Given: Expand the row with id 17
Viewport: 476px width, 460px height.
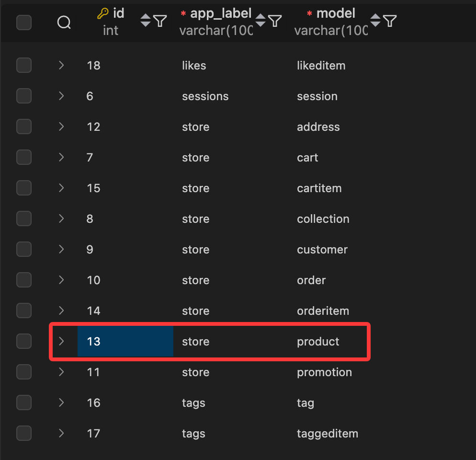Looking at the screenshot, I should pos(61,434).
